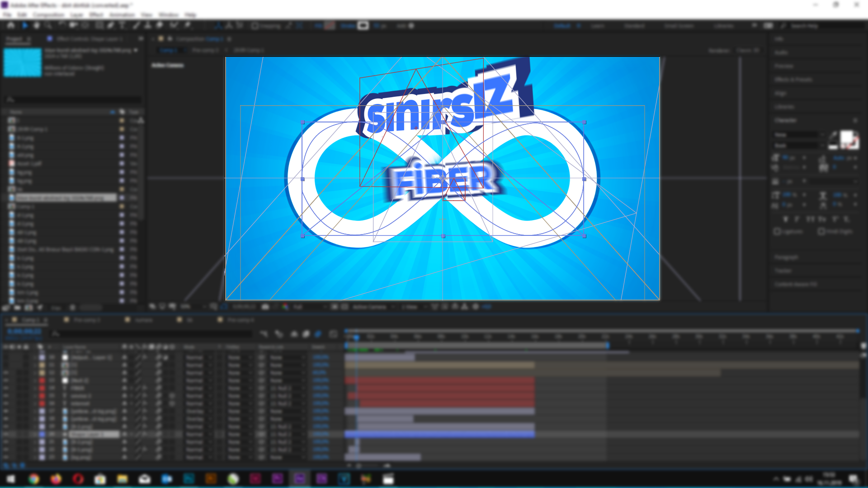
Task: Select the Horizontal Type tool
Action: pyautogui.click(x=122, y=26)
